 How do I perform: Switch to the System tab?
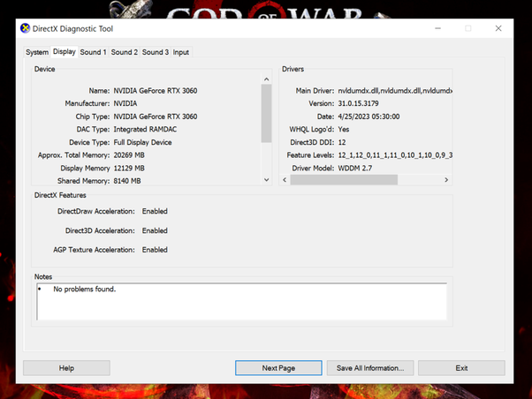point(37,52)
